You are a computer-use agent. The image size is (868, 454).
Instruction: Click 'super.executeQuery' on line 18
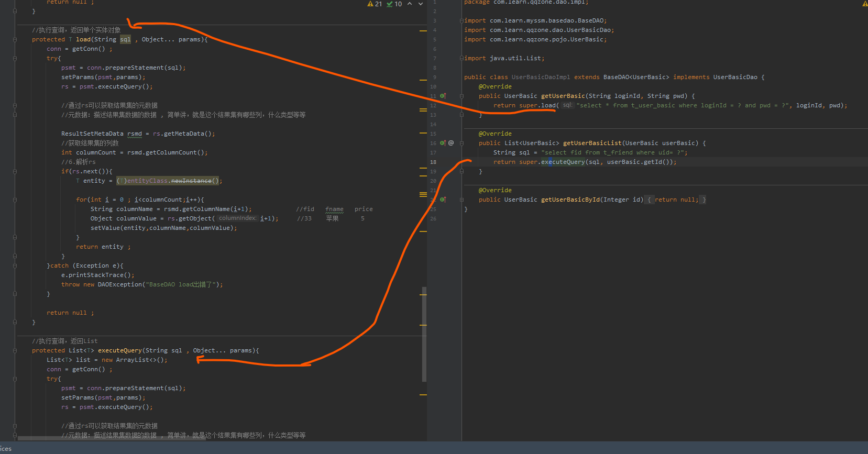(552, 162)
